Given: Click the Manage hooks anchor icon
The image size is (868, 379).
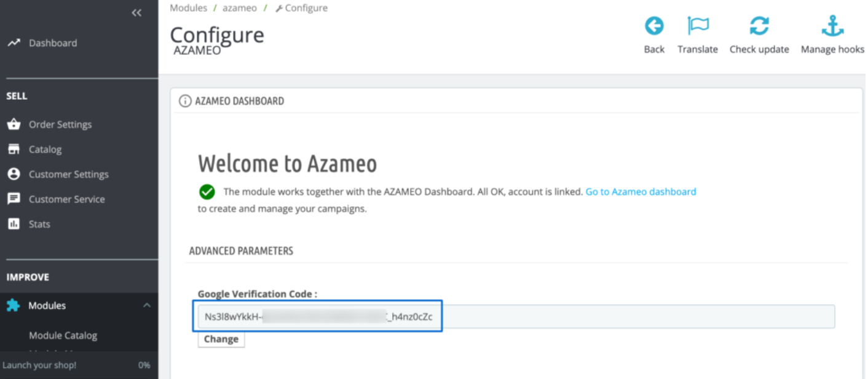Looking at the screenshot, I should (832, 26).
